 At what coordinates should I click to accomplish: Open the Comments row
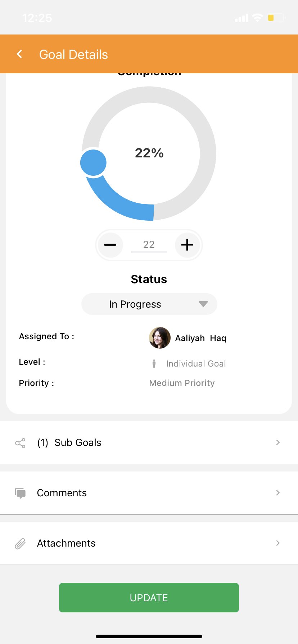[x=149, y=493]
